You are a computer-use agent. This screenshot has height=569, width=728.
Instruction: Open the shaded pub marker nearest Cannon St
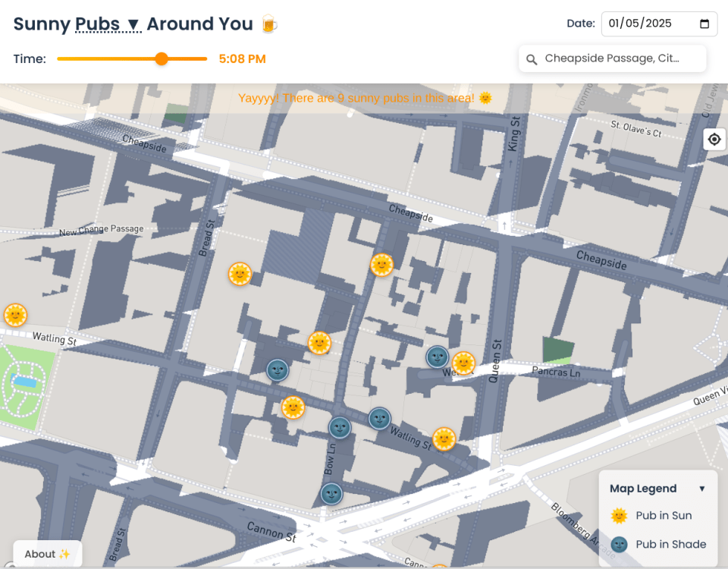[x=331, y=494]
